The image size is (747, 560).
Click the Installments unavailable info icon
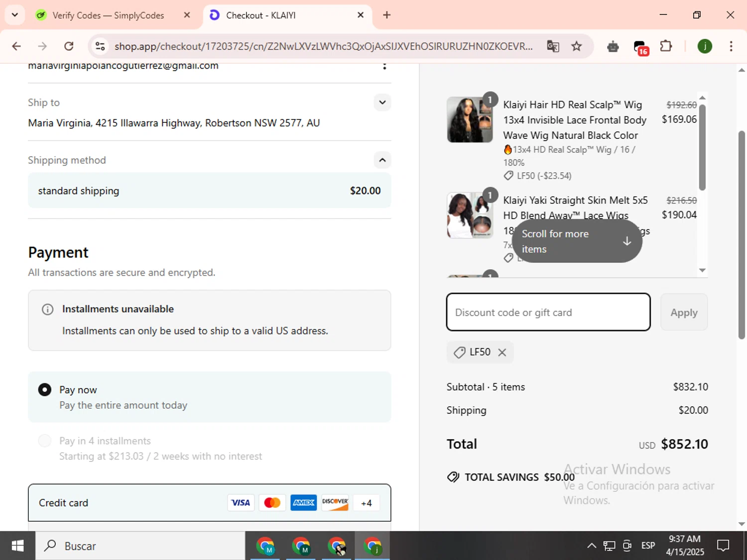point(47,310)
